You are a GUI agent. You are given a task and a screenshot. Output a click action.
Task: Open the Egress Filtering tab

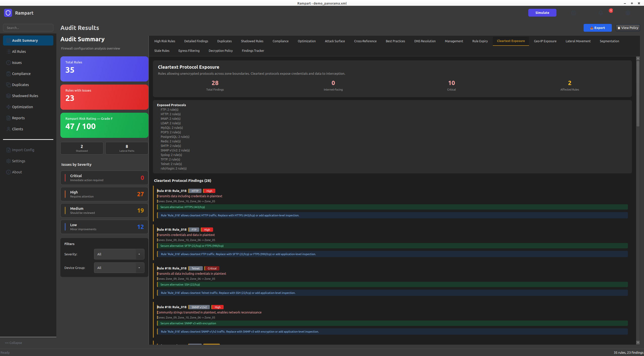tap(189, 51)
